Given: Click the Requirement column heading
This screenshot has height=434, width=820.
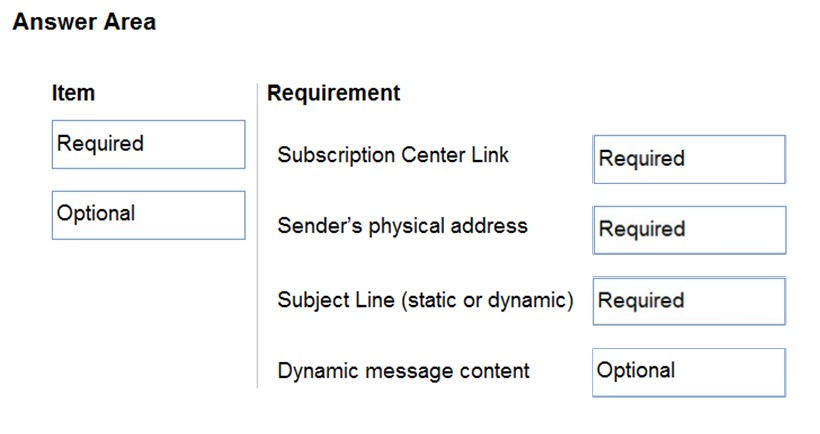Looking at the screenshot, I should pos(333,93).
